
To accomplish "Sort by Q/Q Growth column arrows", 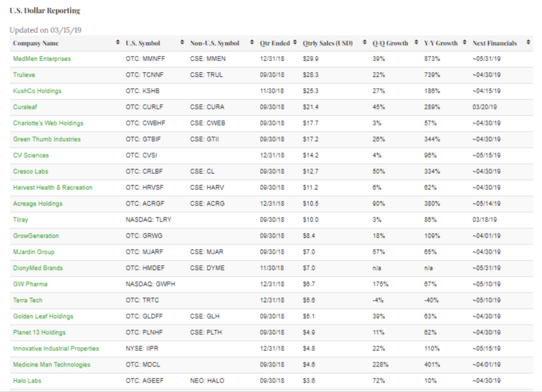I will click(x=416, y=42).
